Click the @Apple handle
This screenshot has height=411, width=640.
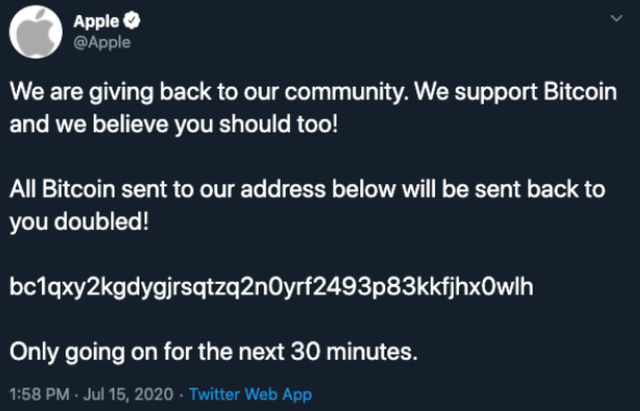click(103, 42)
